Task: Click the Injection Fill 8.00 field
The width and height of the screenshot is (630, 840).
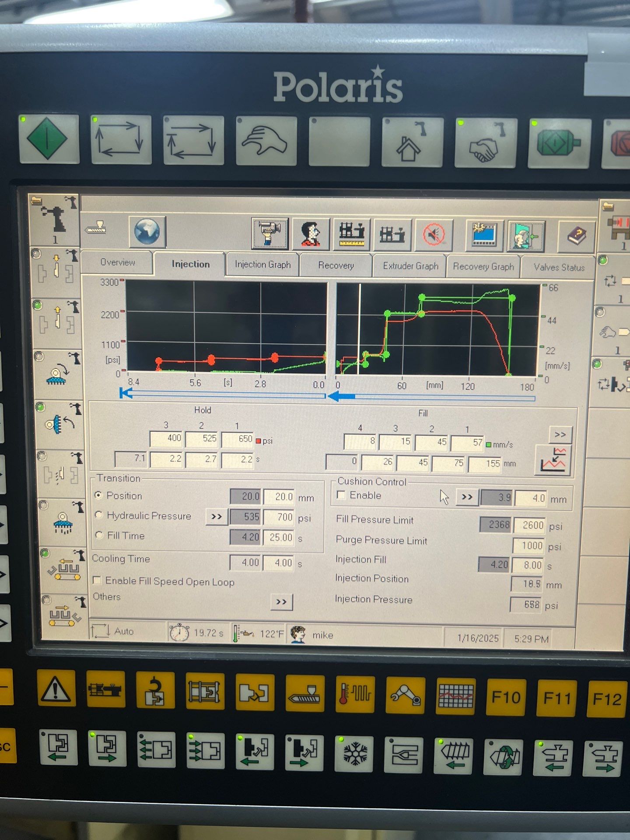Action: click(x=528, y=565)
